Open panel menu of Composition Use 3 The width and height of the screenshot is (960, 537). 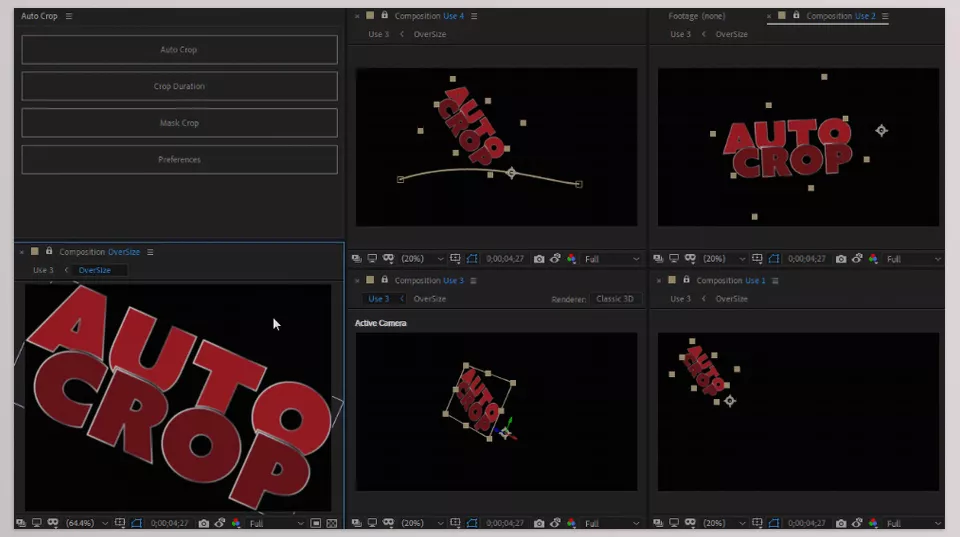click(x=473, y=280)
